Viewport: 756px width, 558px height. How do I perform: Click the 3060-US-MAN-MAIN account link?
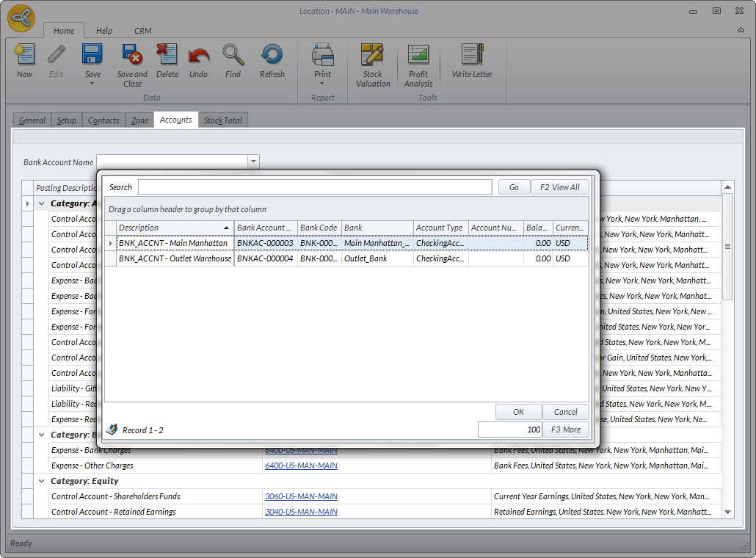pyautogui.click(x=301, y=496)
